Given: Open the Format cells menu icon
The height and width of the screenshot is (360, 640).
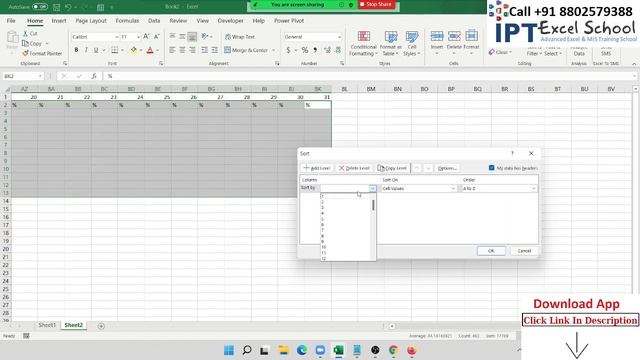Looking at the screenshot, I should (471, 37).
